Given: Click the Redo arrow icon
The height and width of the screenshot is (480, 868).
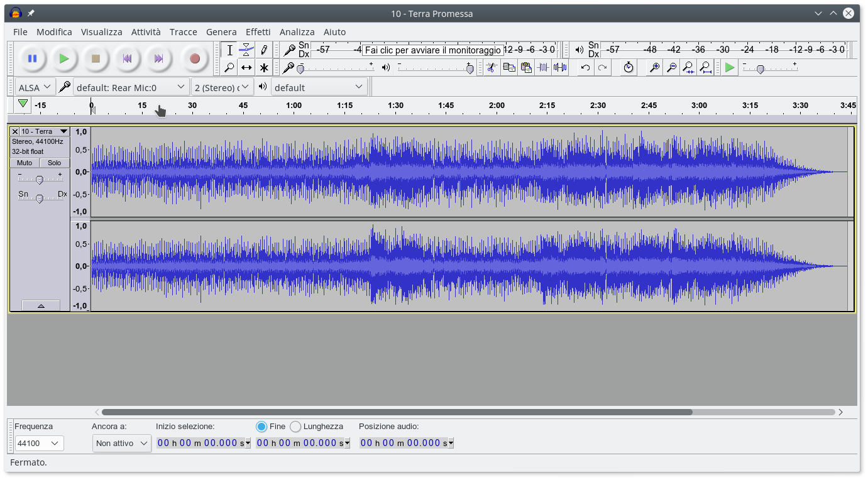Looking at the screenshot, I should pyautogui.click(x=602, y=67).
